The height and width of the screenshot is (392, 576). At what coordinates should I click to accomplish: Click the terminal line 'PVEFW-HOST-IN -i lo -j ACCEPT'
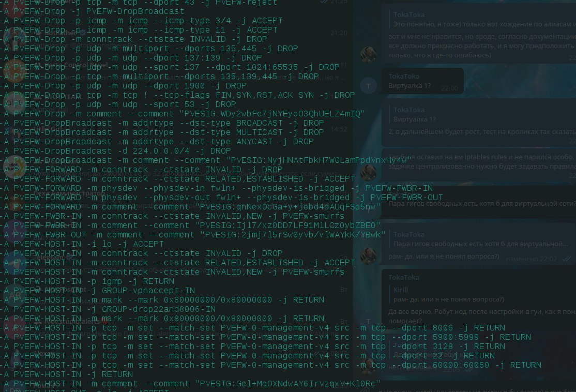pyautogui.click(x=82, y=244)
